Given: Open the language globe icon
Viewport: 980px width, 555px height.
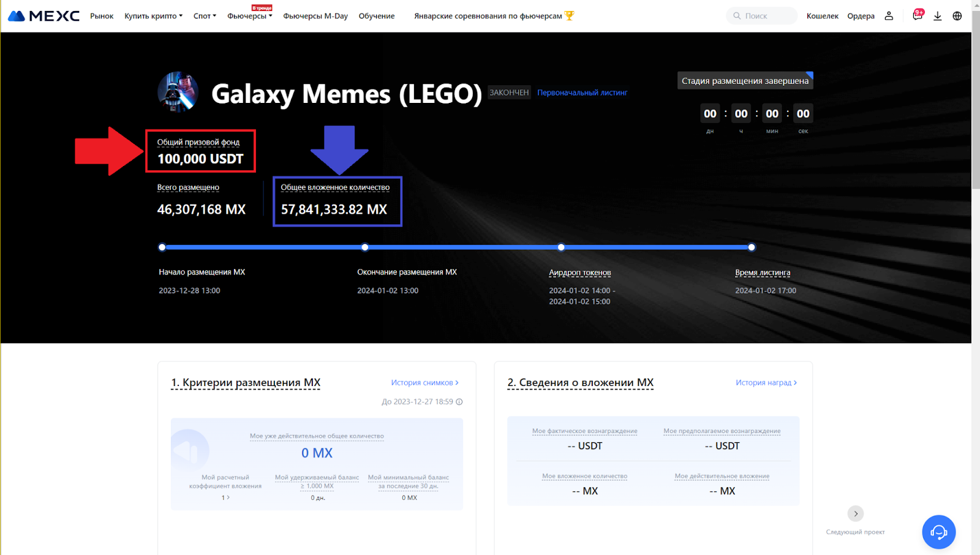Looking at the screenshot, I should point(957,16).
